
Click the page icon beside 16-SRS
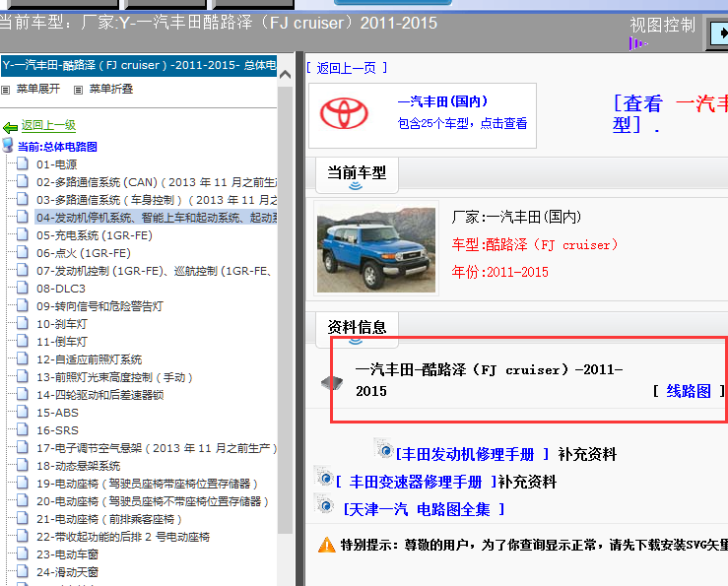coord(22,429)
